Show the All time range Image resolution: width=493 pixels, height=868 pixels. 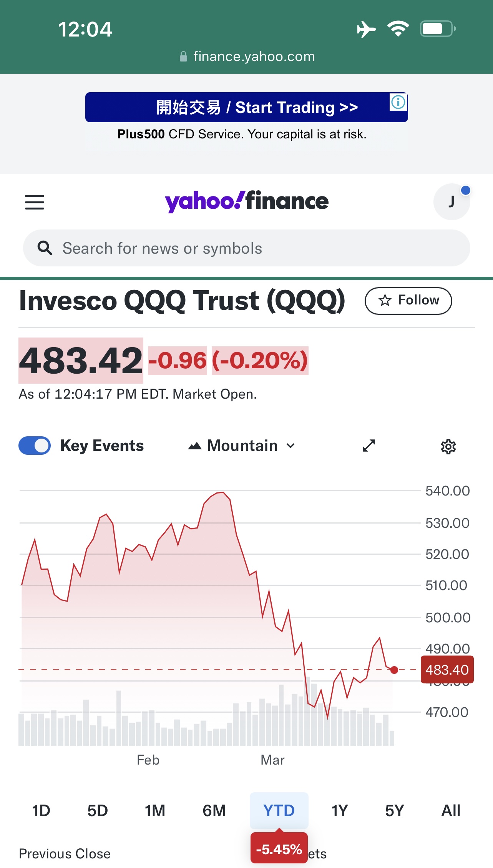[451, 810]
